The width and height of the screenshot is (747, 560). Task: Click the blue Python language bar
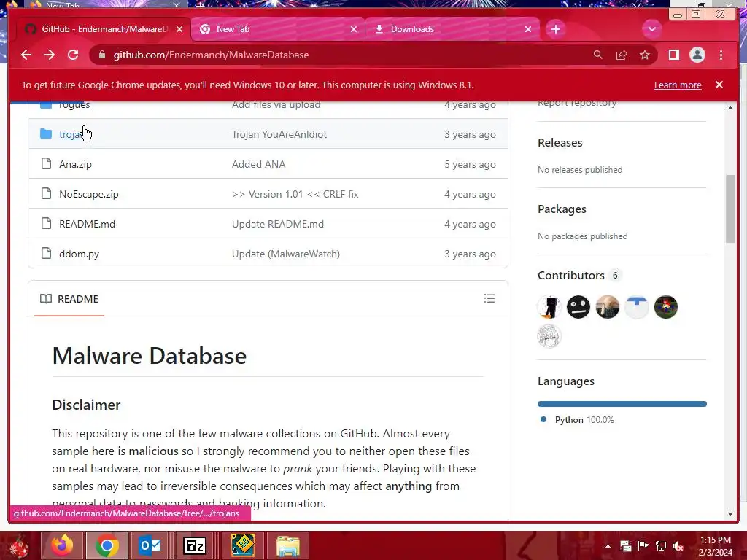622,404
